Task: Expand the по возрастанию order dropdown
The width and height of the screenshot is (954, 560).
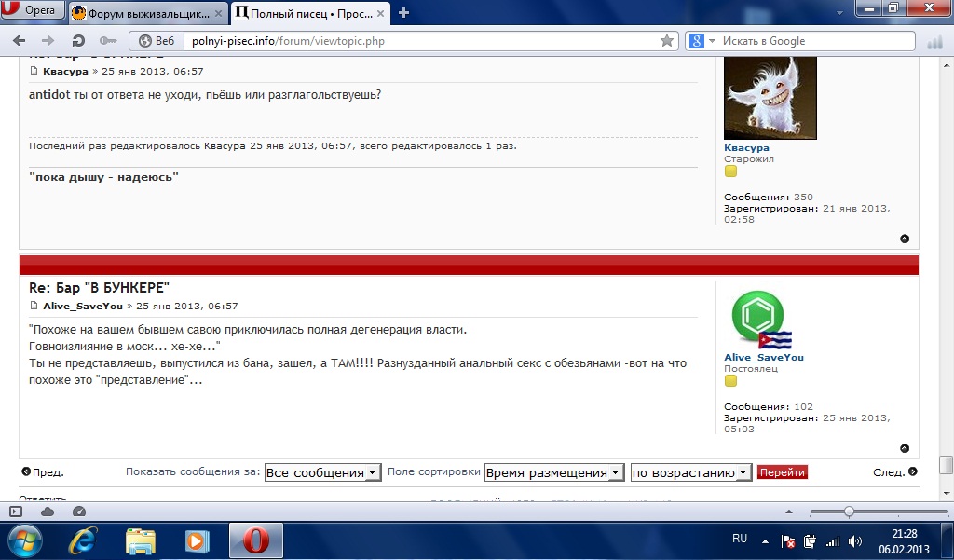Action: click(691, 472)
